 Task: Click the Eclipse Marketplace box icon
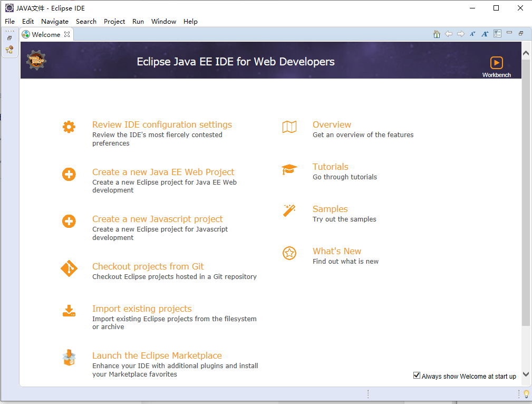69,358
